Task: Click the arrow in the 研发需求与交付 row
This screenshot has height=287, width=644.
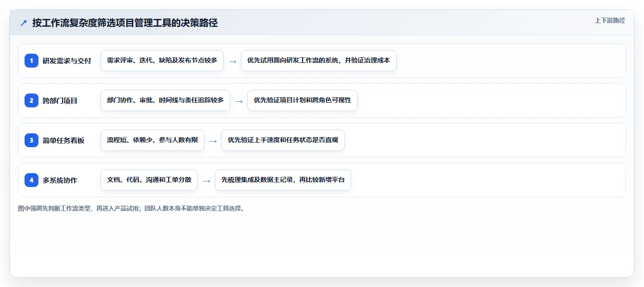Action: point(233,61)
